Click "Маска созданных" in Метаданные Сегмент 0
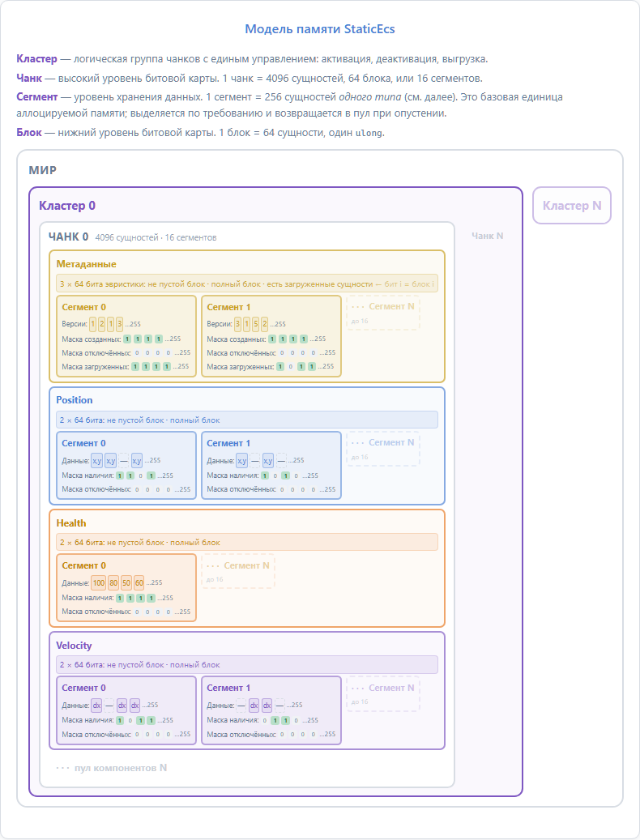Viewport: 640px width, 840px height. coord(92,339)
